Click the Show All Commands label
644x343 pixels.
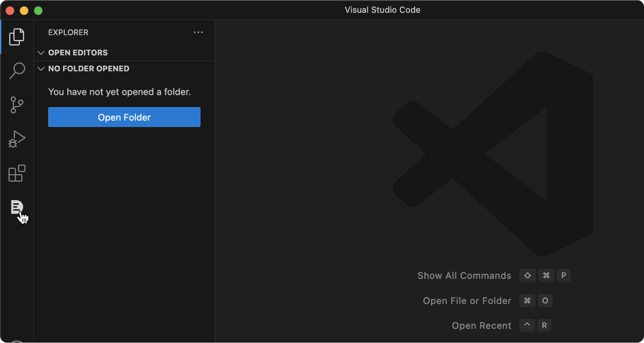pos(464,276)
